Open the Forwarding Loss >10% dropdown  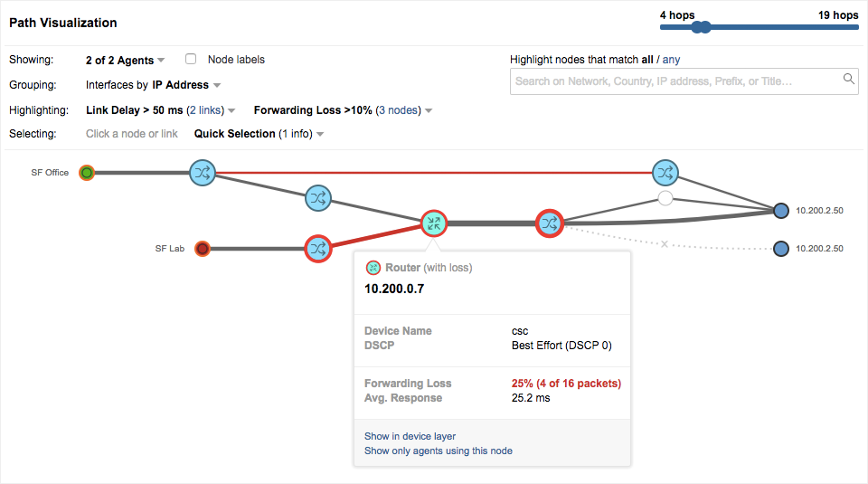click(343, 110)
